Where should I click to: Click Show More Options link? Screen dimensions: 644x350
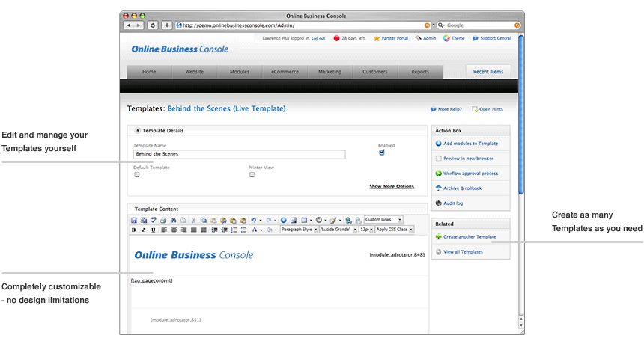(x=391, y=186)
